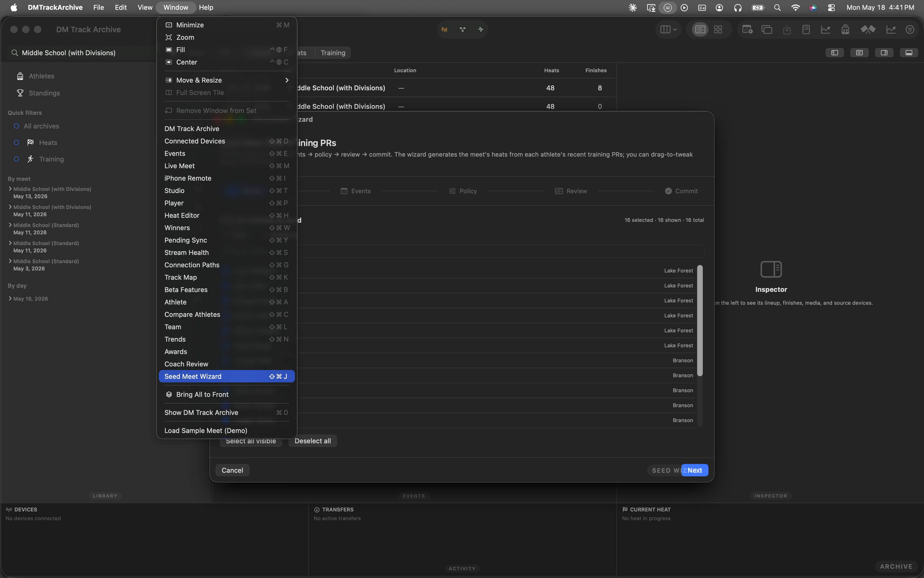Open Control Center in menu bar
Viewport: 924px width, 578px height.
tap(831, 8)
